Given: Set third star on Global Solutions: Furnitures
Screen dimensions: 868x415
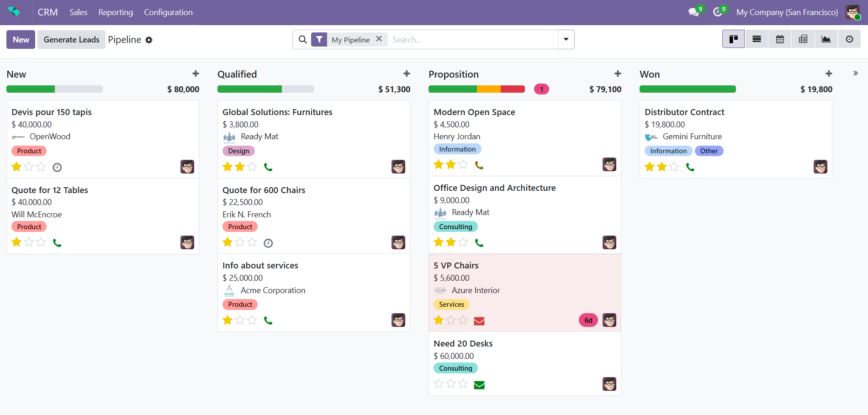Looking at the screenshot, I should pyautogui.click(x=252, y=167).
